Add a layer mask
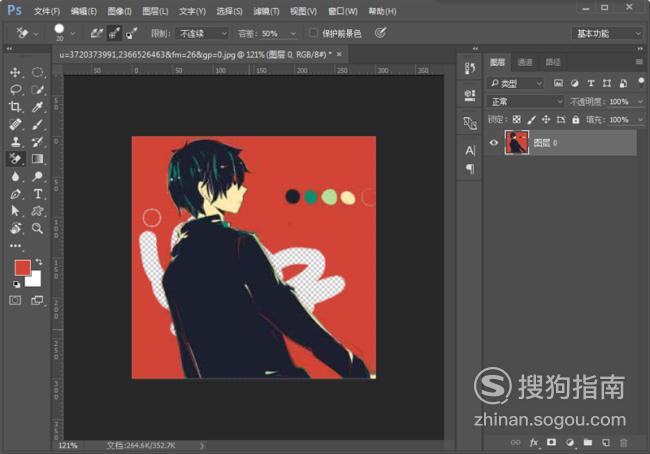Viewport: 650px width, 454px height. click(551, 442)
